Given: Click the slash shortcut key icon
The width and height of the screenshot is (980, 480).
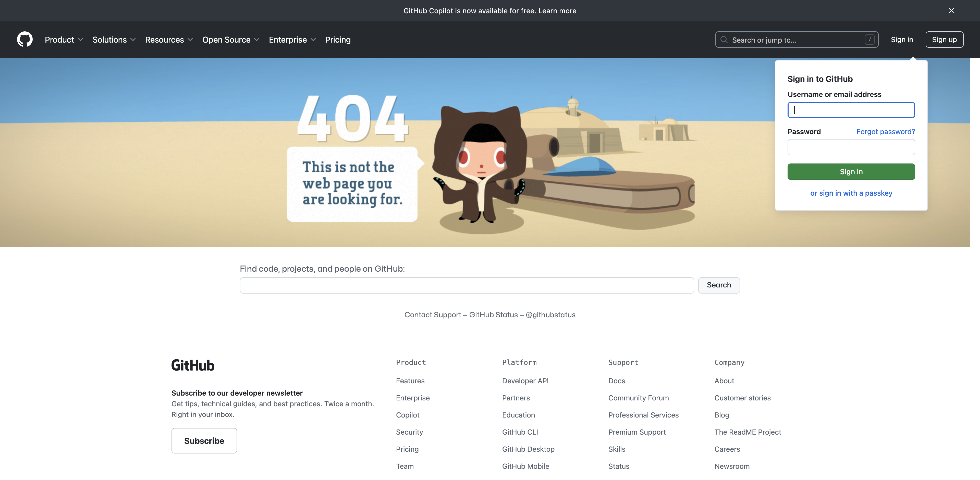Looking at the screenshot, I should [x=869, y=40].
